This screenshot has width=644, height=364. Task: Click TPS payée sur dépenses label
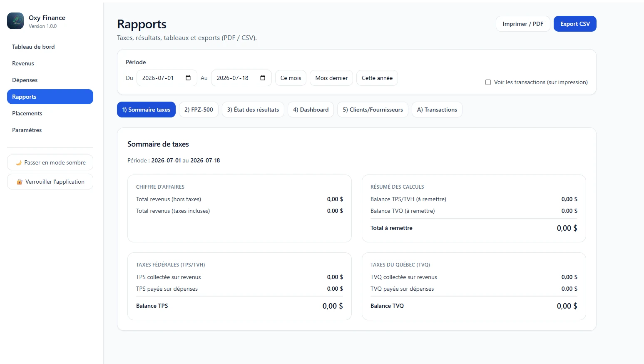[167, 289]
